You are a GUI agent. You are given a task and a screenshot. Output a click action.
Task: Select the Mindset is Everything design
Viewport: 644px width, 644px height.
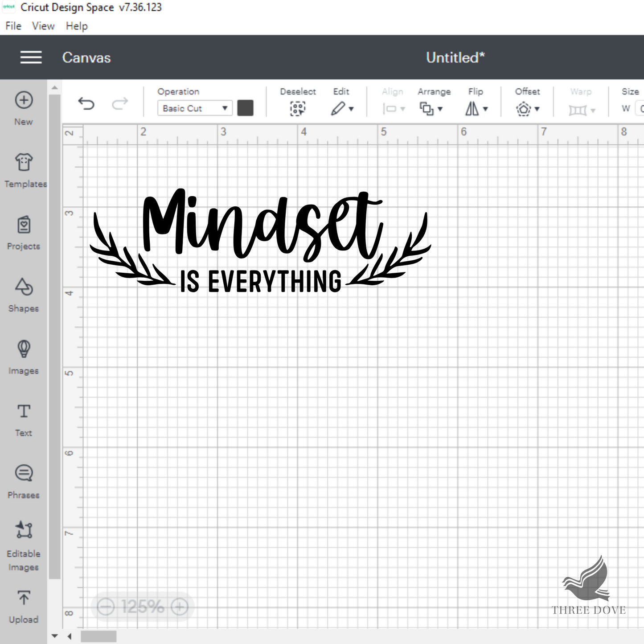[x=261, y=241]
